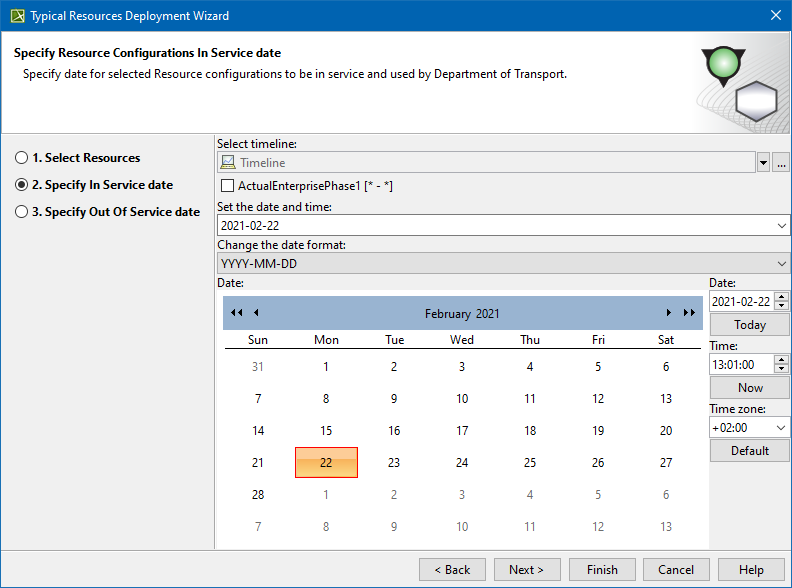Select step 1 Select Resources radio

pyautogui.click(x=22, y=158)
